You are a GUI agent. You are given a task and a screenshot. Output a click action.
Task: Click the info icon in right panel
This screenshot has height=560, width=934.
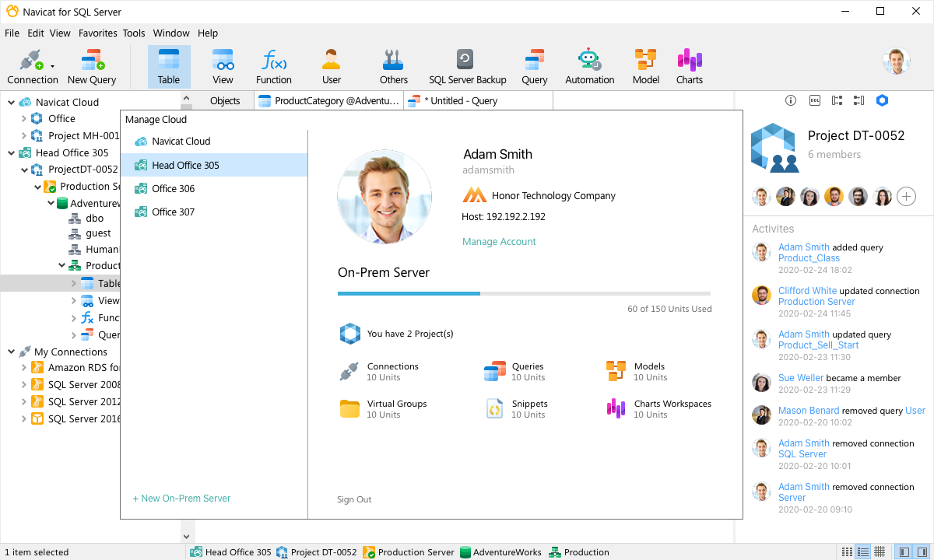click(791, 100)
